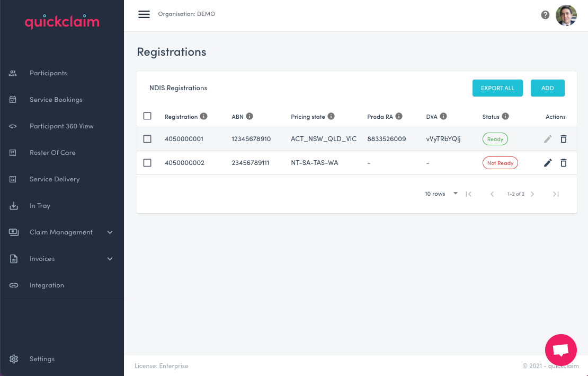Viewport: 588px width, 376px height.
Task: Navigate to Participants in sidebar
Action: [x=48, y=73]
